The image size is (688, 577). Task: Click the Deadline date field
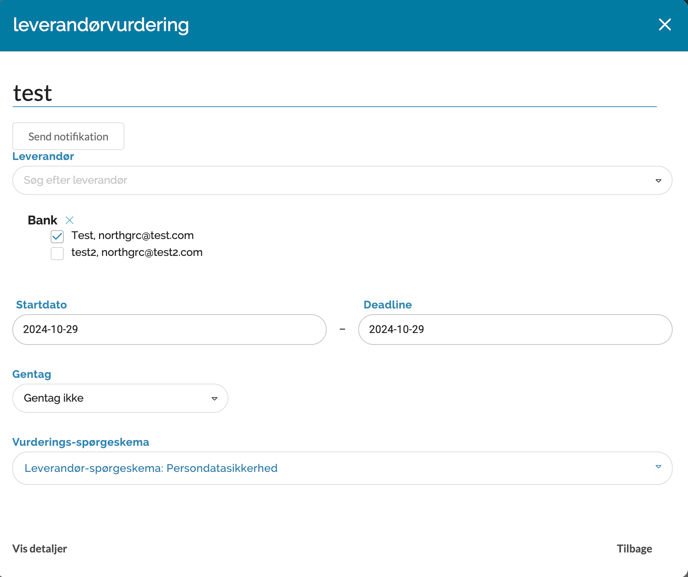tap(514, 329)
